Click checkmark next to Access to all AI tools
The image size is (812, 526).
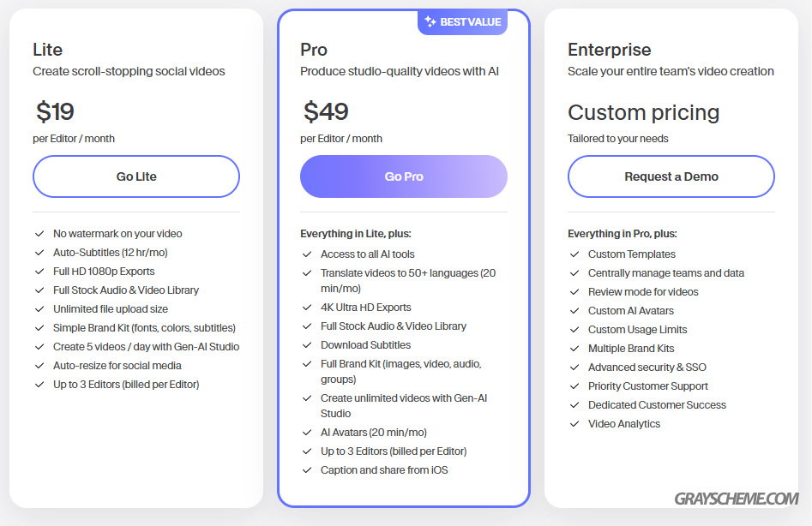[x=307, y=254]
